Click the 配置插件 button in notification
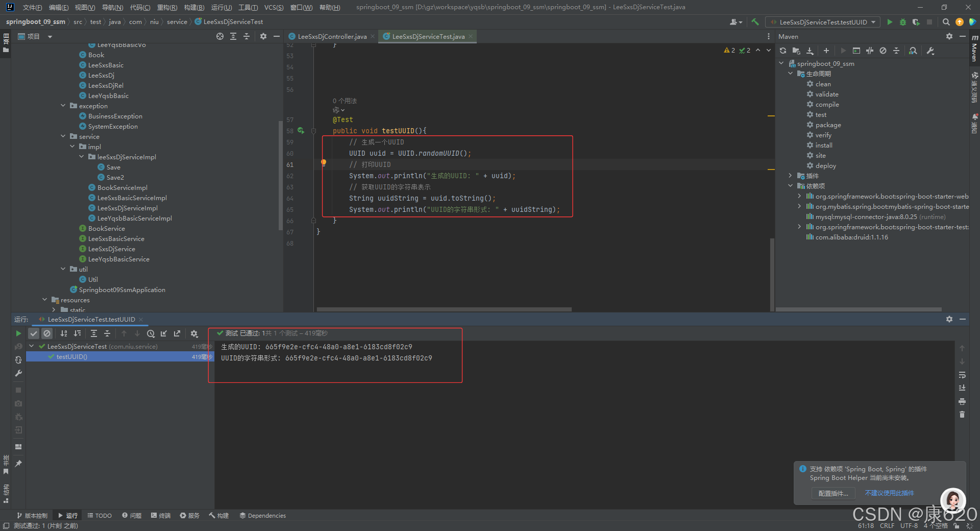 [832, 493]
